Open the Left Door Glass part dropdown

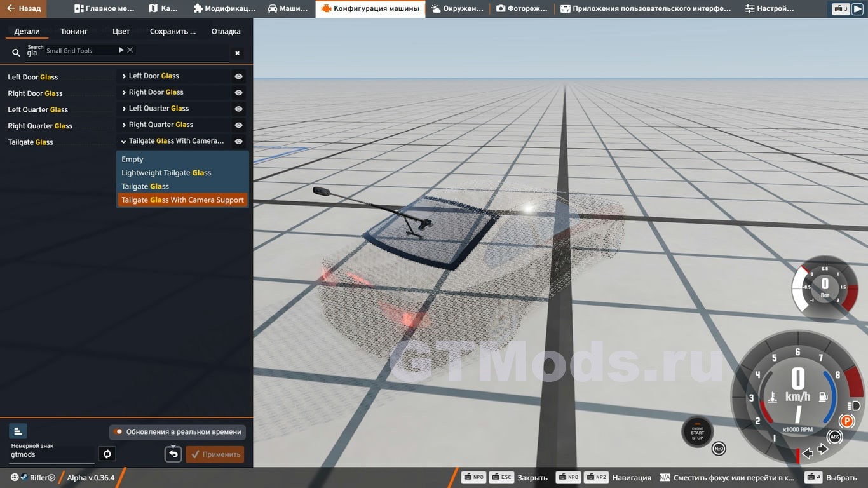point(173,76)
